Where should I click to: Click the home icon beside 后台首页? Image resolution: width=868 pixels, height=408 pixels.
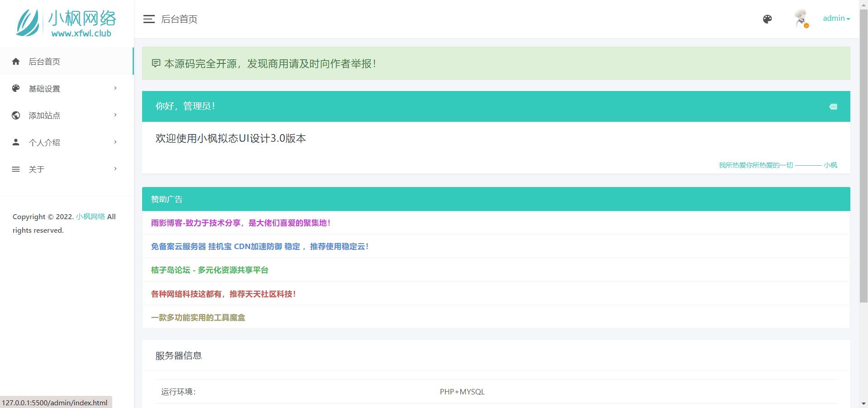coord(16,62)
